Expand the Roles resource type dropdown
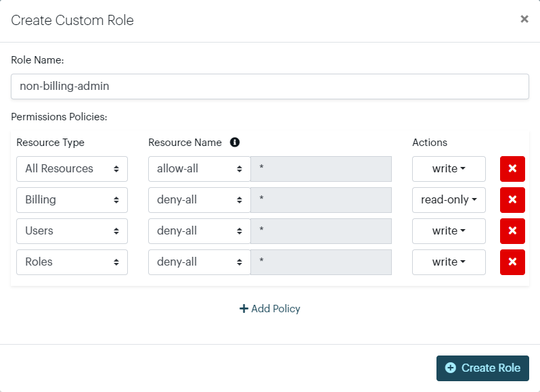 click(x=72, y=262)
